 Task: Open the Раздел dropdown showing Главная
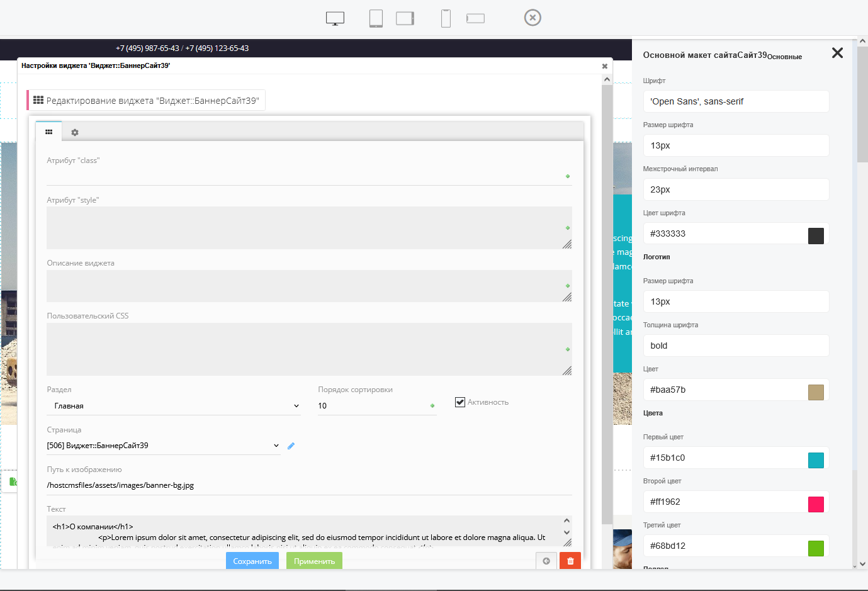pyautogui.click(x=173, y=406)
